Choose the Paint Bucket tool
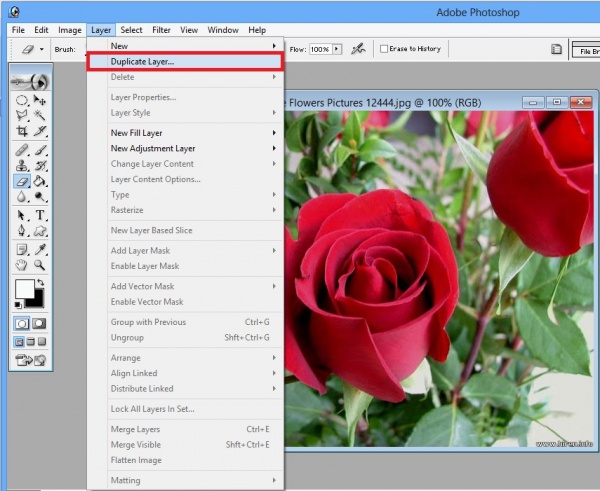 point(40,182)
